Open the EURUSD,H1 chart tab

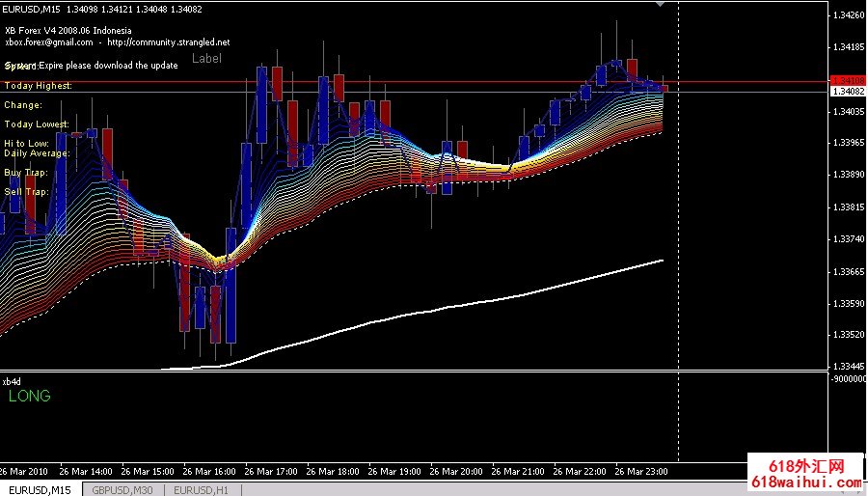pos(202,489)
